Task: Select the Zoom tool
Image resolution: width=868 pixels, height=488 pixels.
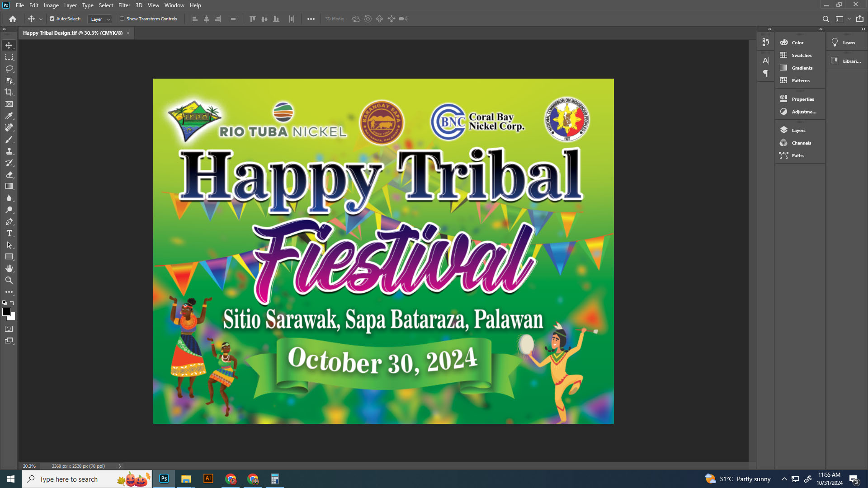Action: point(9,280)
